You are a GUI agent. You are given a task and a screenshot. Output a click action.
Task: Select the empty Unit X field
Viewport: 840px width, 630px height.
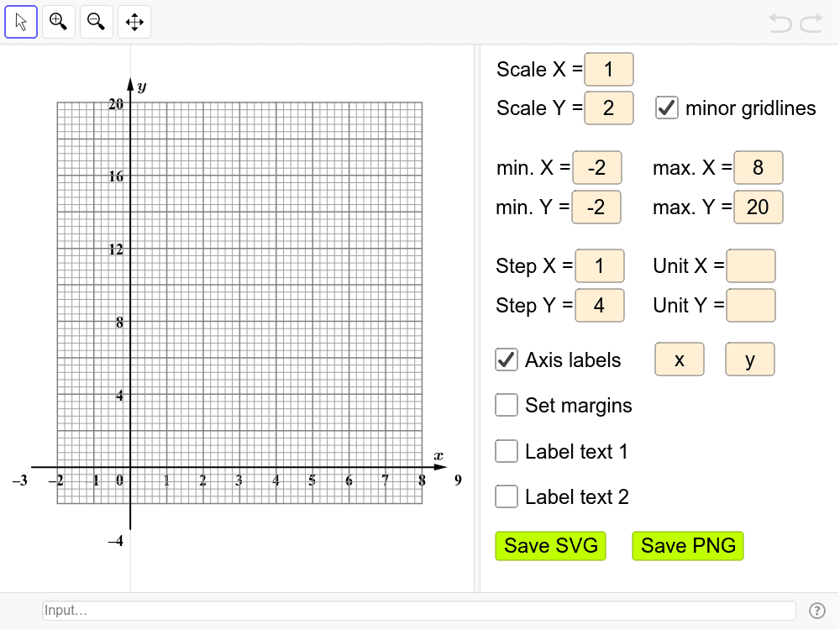coord(750,265)
